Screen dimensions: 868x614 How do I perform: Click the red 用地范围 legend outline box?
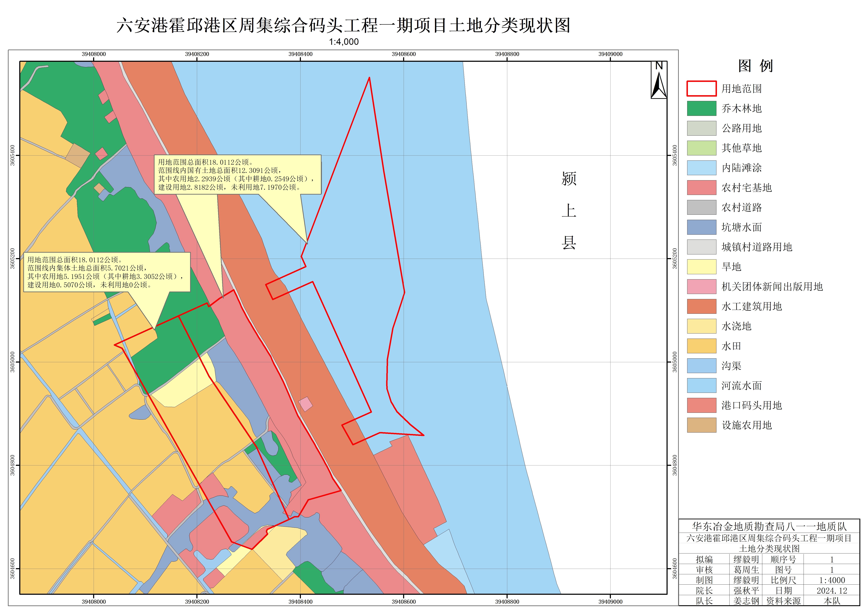tap(701, 89)
